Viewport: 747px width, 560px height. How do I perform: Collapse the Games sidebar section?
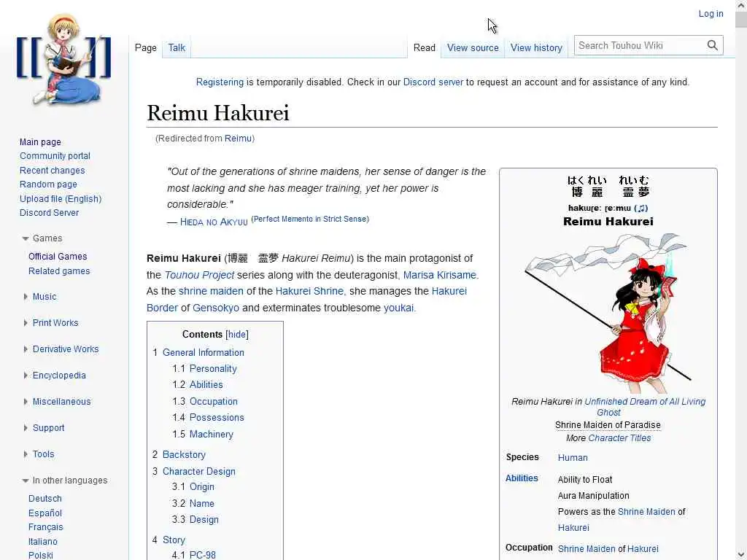(26, 238)
